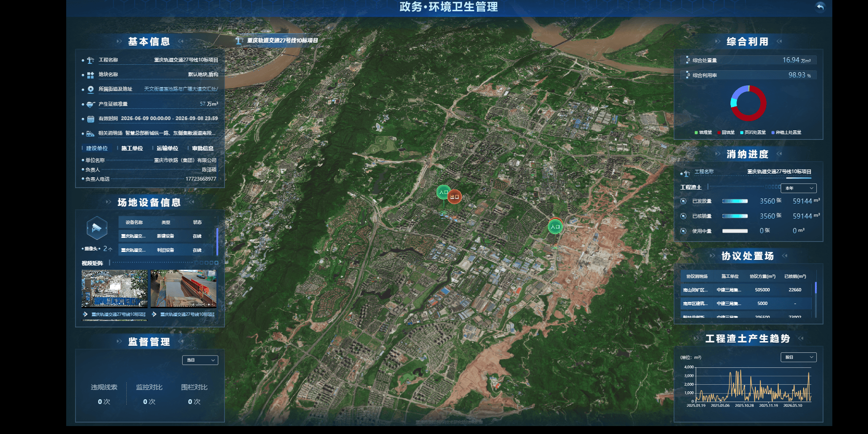Click the bulldozer icon beside 相关消纳场
The image size is (868, 434).
click(90, 134)
